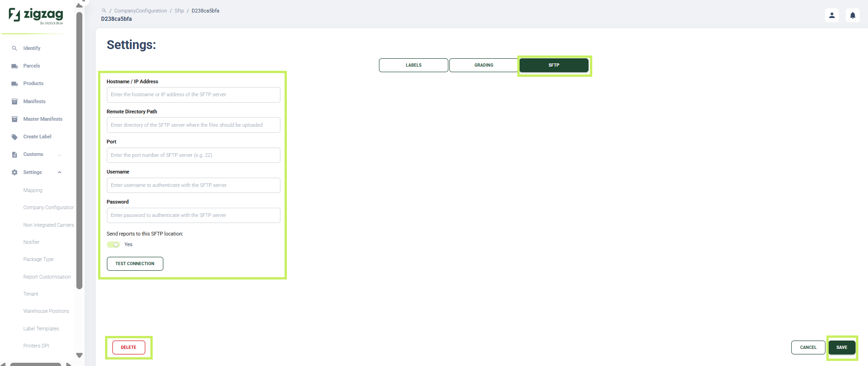Click the Master Manifests archive icon

pos(14,119)
